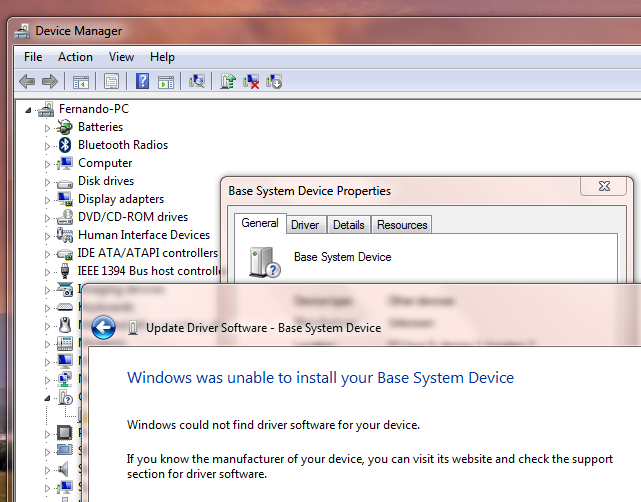Expand the Bluetooth Radios category
The width and height of the screenshot is (641, 502).
pos(47,146)
